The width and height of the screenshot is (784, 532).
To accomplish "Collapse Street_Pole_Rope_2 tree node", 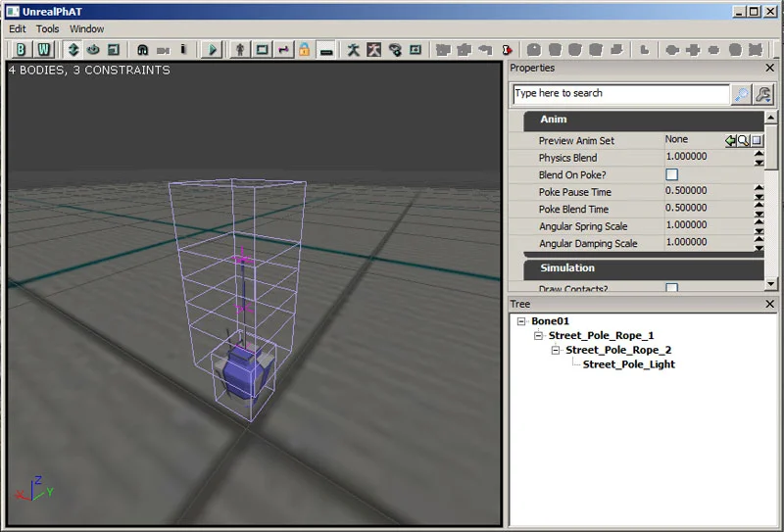I will point(555,350).
